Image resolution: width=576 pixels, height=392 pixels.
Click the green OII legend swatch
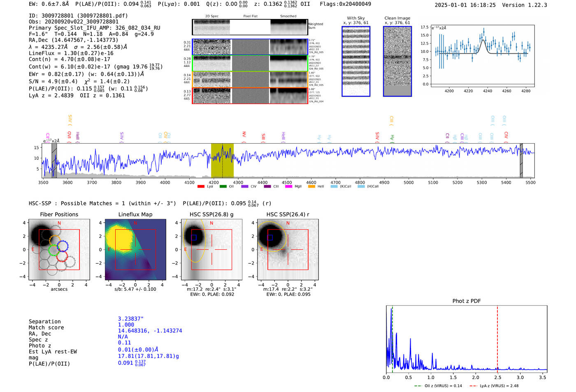[223, 187]
